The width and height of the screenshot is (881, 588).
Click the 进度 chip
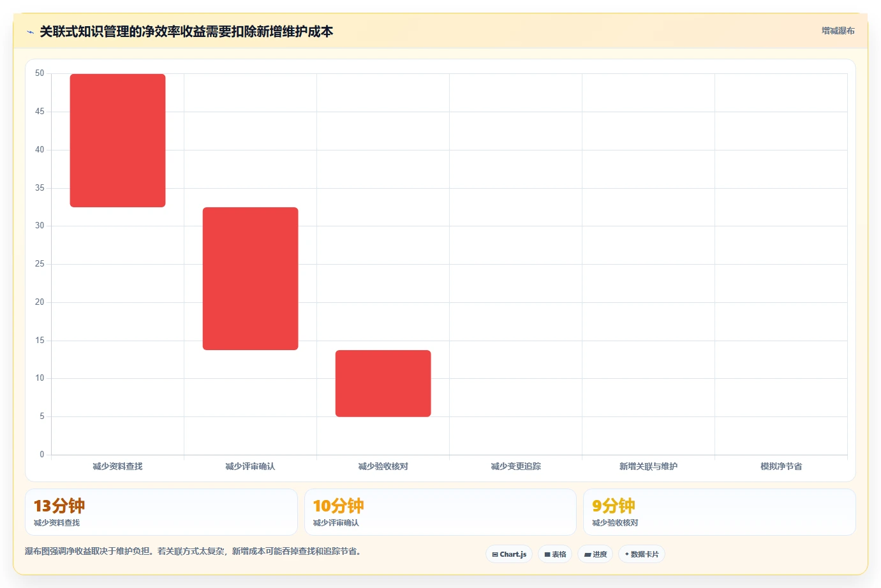coord(595,554)
